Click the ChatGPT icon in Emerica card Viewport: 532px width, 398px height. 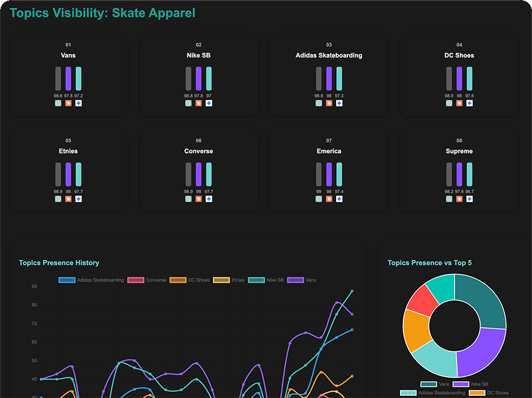pyautogui.click(x=318, y=199)
